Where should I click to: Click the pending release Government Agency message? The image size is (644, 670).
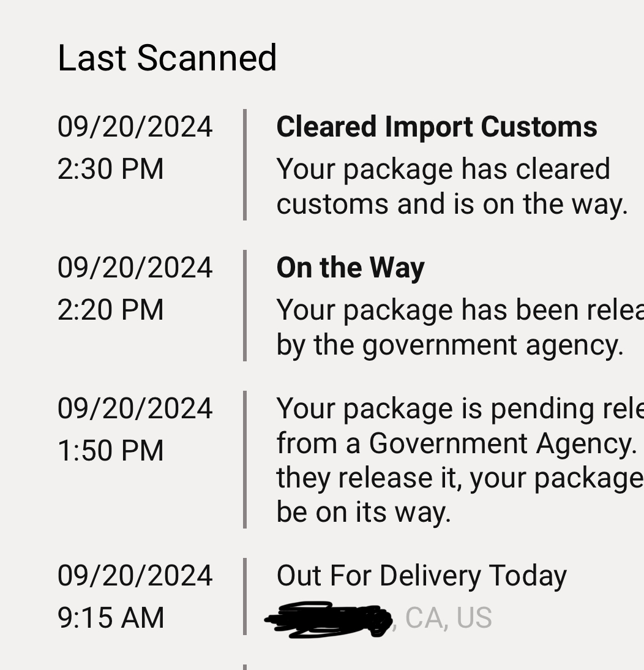460,460
